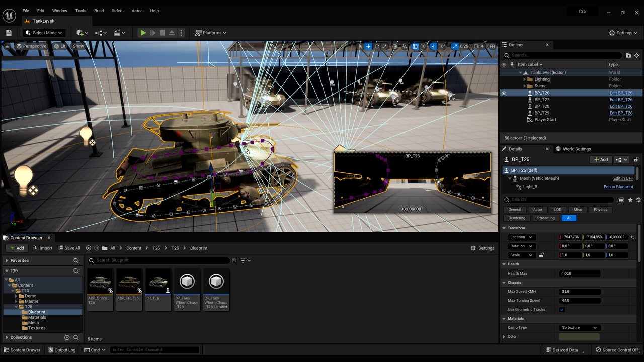Expand the Color property row
This screenshot has width=644, height=362.
504,337
